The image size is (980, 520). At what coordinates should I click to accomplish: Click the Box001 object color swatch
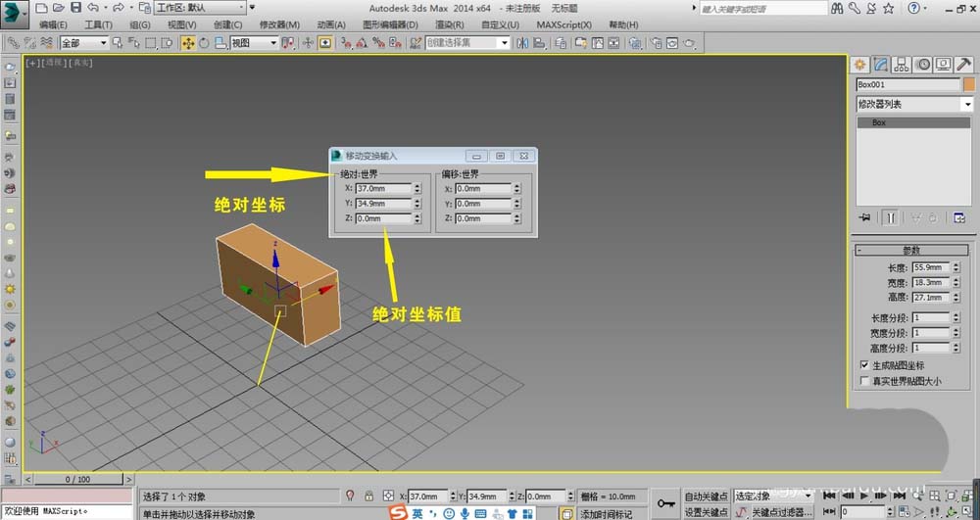(x=969, y=84)
